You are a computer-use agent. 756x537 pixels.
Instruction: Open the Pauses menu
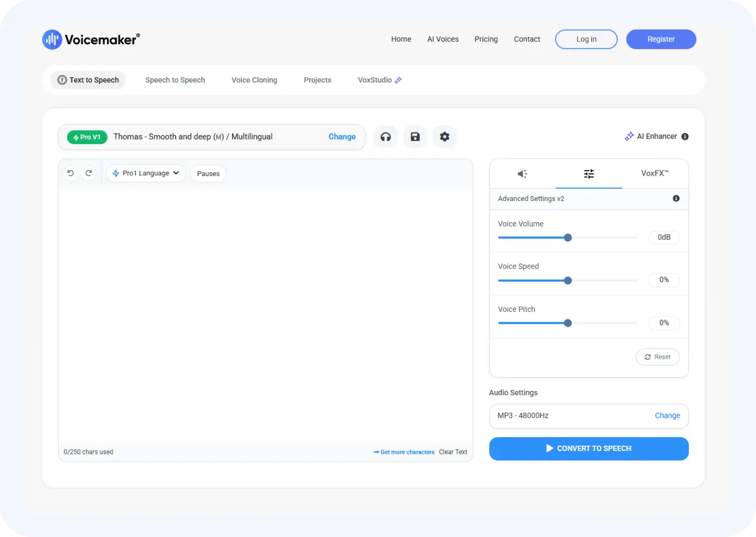point(208,173)
